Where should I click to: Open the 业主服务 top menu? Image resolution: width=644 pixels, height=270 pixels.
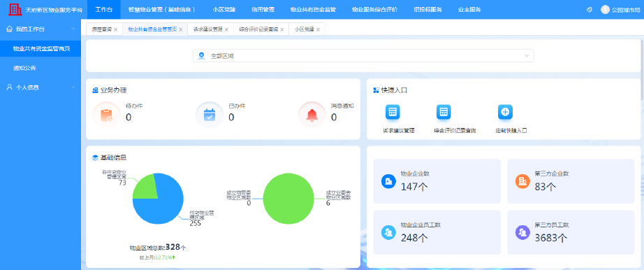click(469, 10)
